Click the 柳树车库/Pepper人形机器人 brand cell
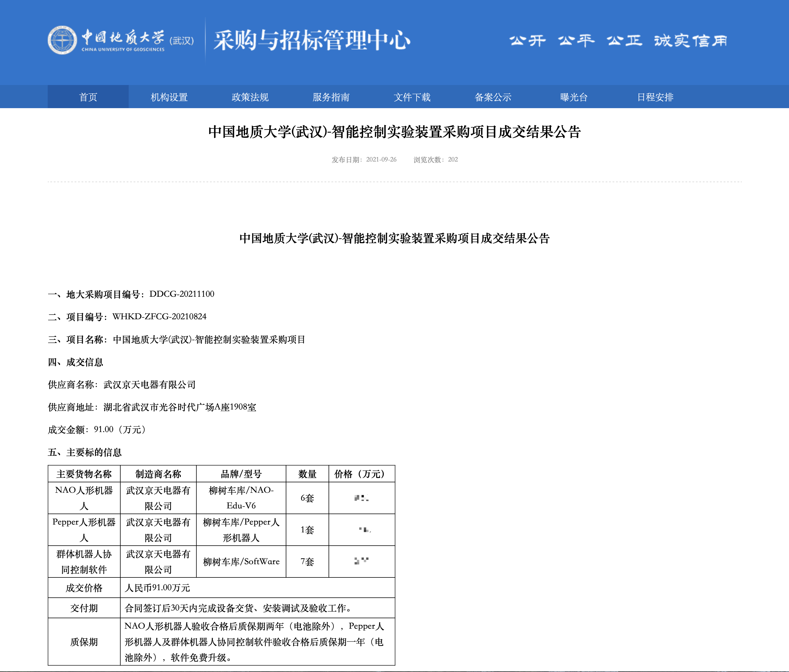The height and width of the screenshot is (672, 789). tap(242, 530)
